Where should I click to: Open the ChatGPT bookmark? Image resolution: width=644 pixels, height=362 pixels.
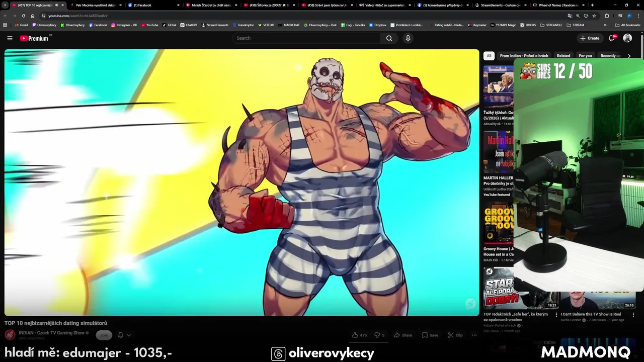(189, 25)
